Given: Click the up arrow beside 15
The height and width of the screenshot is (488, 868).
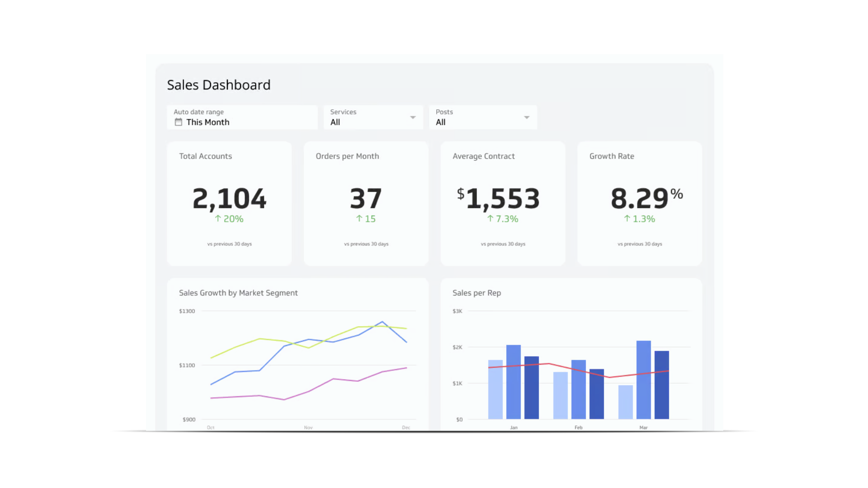Looking at the screenshot, I should point(359,219).
